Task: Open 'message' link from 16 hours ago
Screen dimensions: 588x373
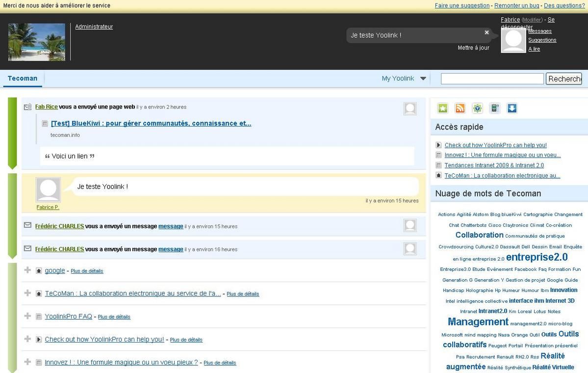Action: click(171, 249)
